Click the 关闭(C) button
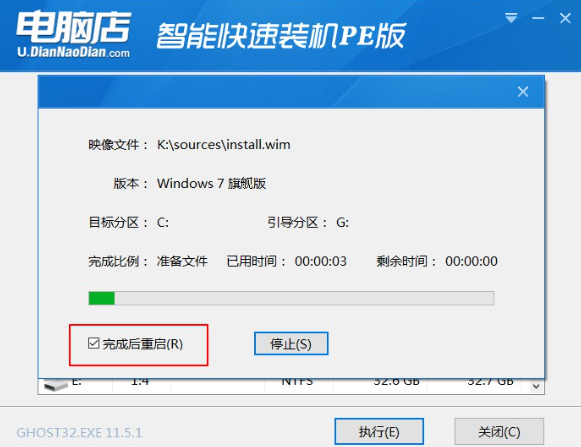581x447 pixels. pos(499,431)
